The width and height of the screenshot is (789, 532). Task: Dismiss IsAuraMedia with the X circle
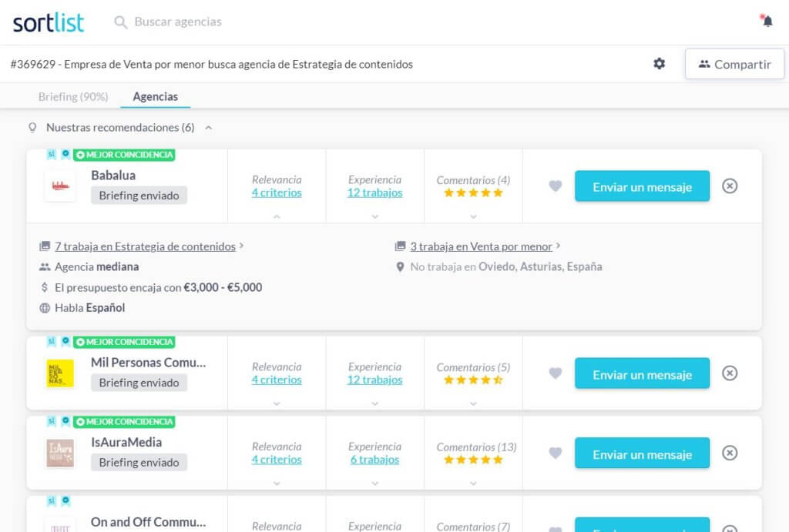coord(730,453)
